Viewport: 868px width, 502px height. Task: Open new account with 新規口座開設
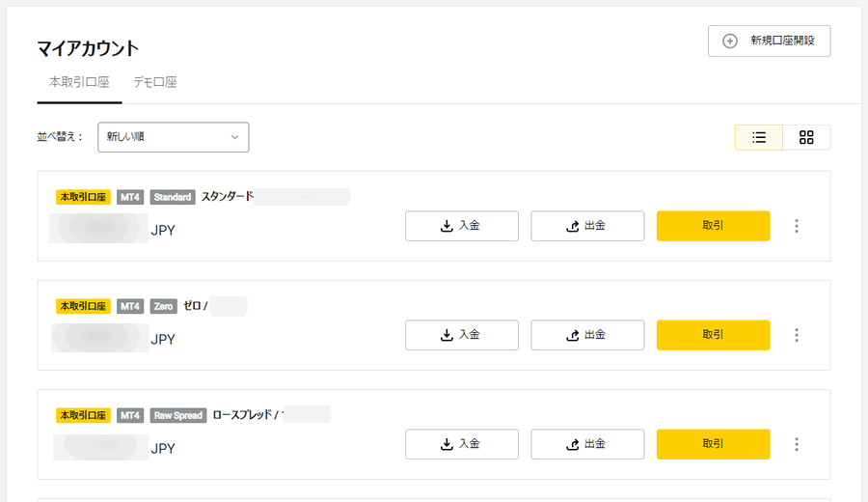click(x=769, y=41)
